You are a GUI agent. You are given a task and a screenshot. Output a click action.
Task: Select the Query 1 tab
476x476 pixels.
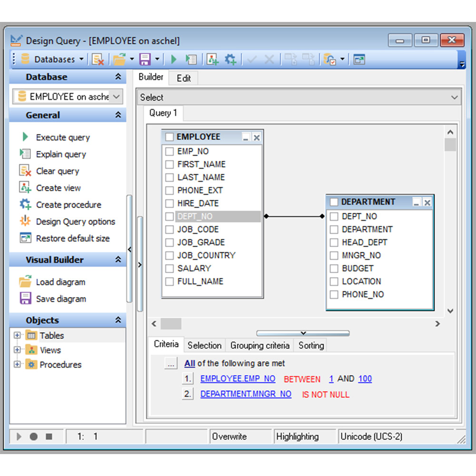point(163,113)
